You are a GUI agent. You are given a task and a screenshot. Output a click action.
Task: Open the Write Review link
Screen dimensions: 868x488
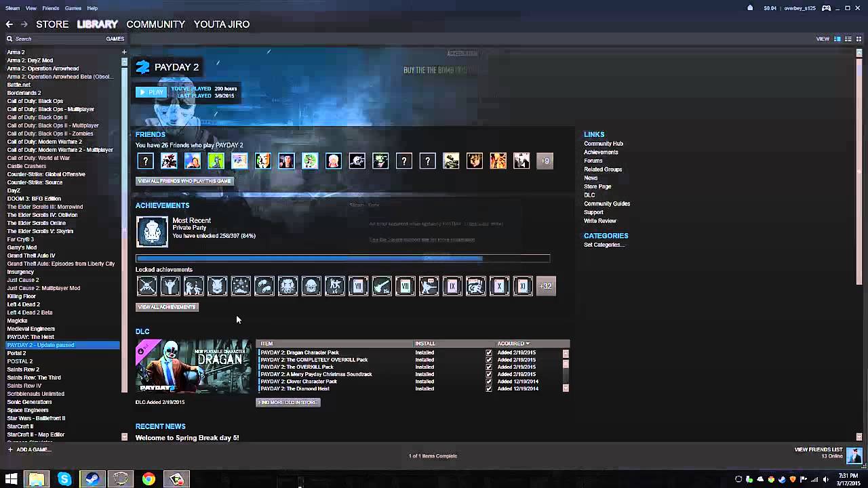click(600, 221)
